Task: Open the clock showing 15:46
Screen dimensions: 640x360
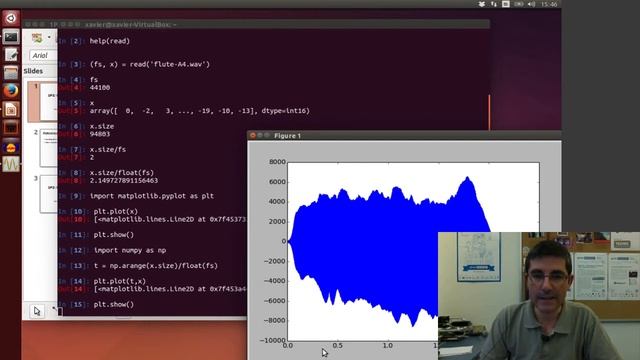Action: (549, 4)
